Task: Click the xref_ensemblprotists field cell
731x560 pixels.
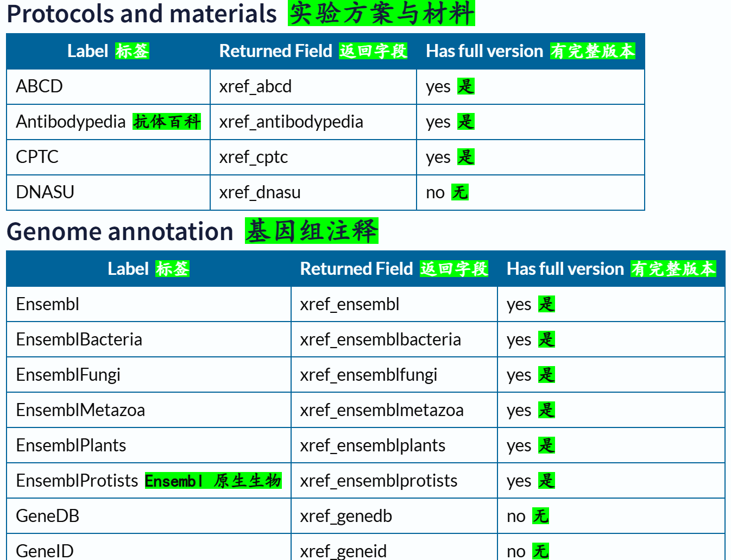Action: click(x=394, y=481)
